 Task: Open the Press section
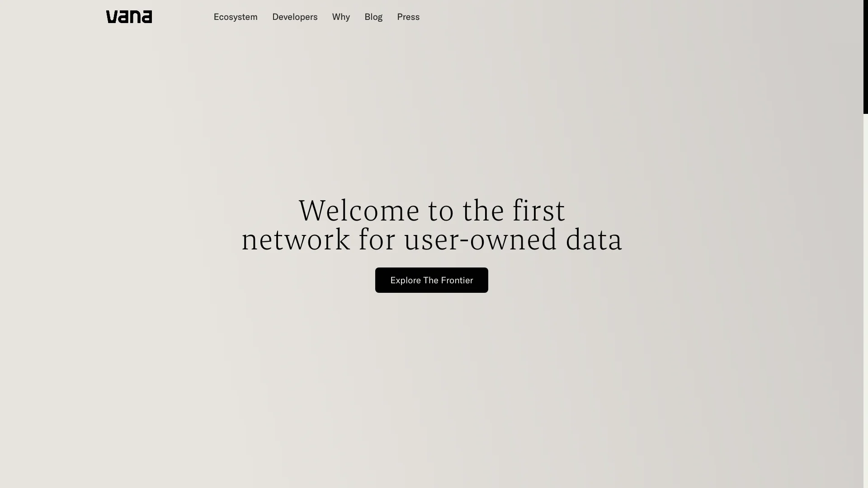[408, 16]
